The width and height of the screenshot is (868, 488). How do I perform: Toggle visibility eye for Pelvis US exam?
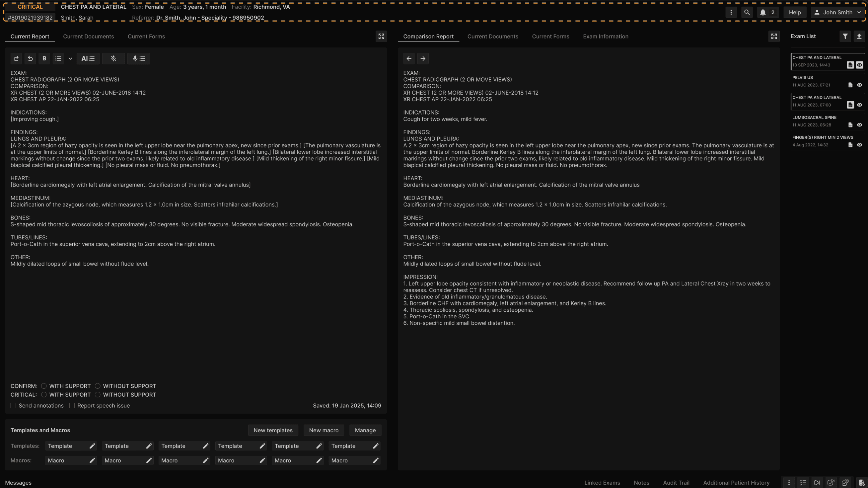click(x=859, y=85)
